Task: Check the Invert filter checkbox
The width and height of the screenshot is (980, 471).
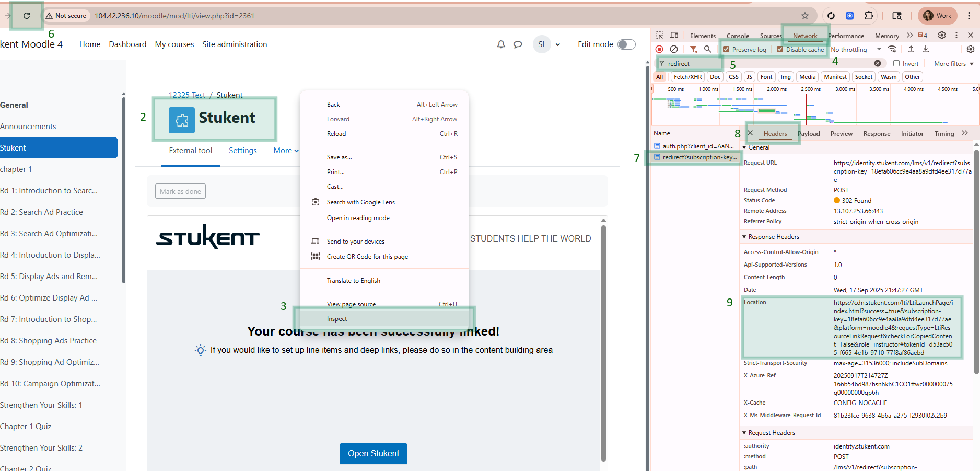Action: [x=896, y=64]
